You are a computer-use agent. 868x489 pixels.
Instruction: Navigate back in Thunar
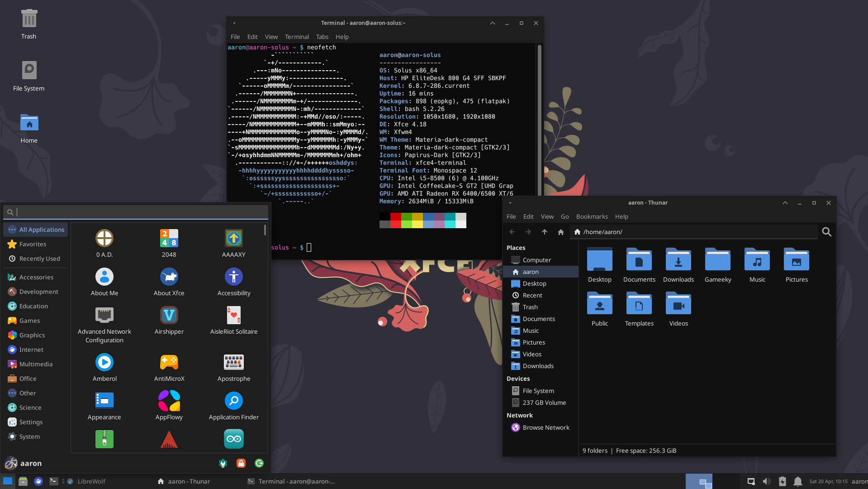point(512,232)
